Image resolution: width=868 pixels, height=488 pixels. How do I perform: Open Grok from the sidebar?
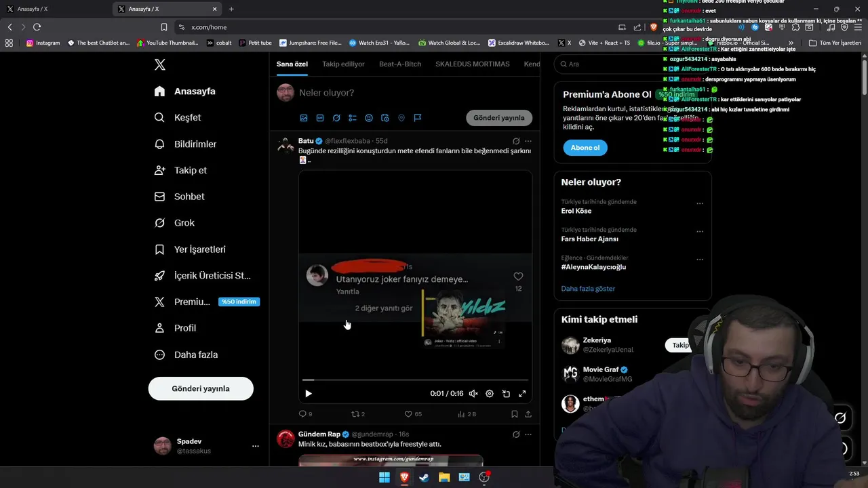175,223
